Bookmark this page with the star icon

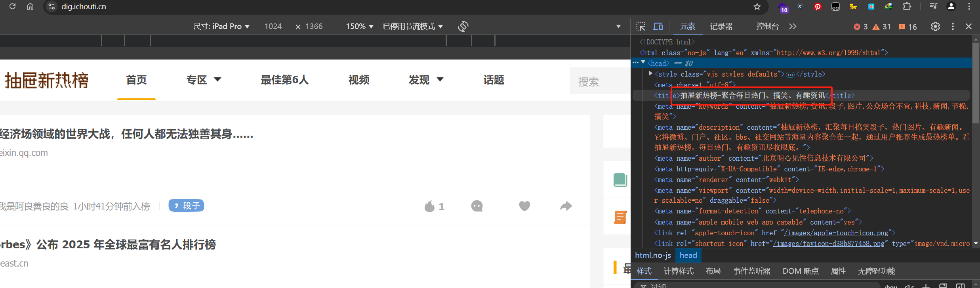click(x=757, y=6)
